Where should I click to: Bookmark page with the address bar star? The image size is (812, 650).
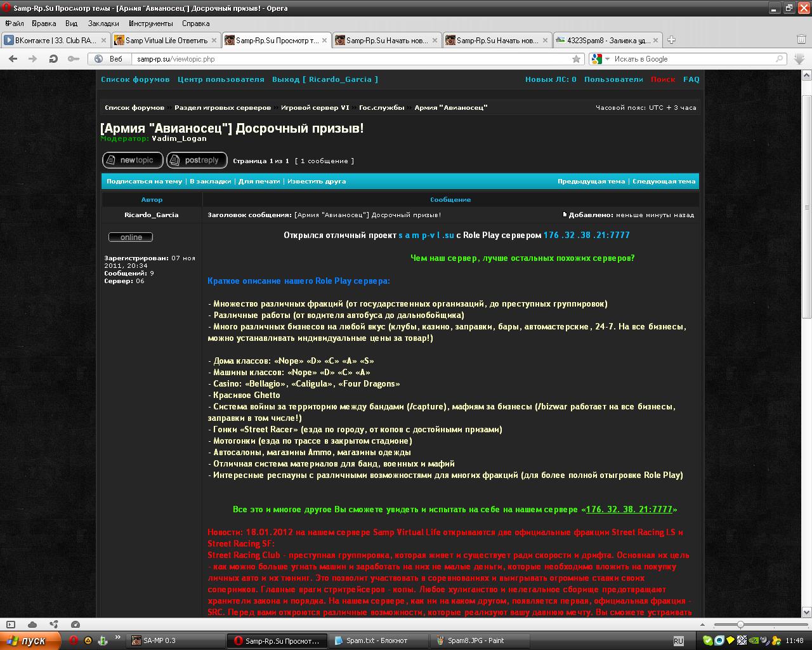pos(576,59)
